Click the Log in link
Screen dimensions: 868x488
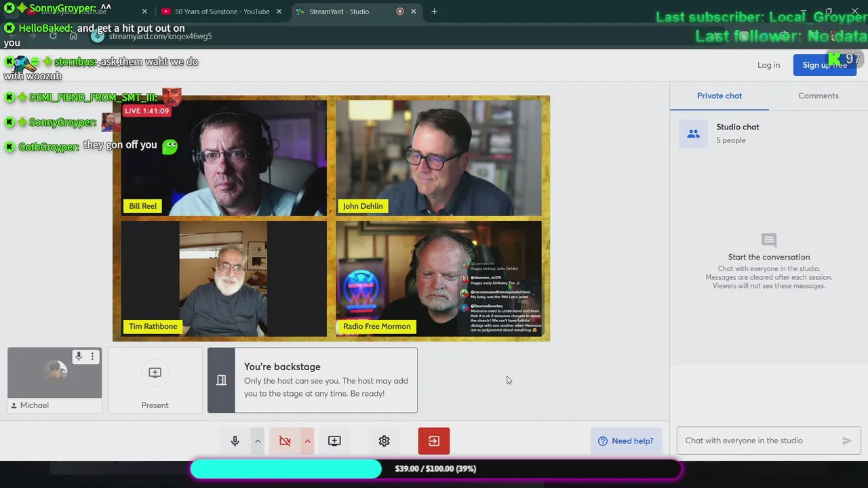tap(768, 65)
